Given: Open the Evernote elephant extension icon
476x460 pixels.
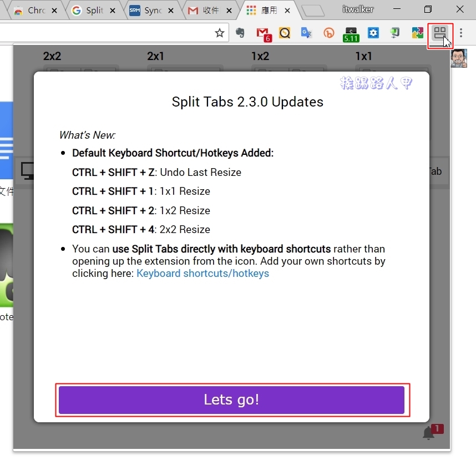Looking at the screenshot, I should coord(240,33).
